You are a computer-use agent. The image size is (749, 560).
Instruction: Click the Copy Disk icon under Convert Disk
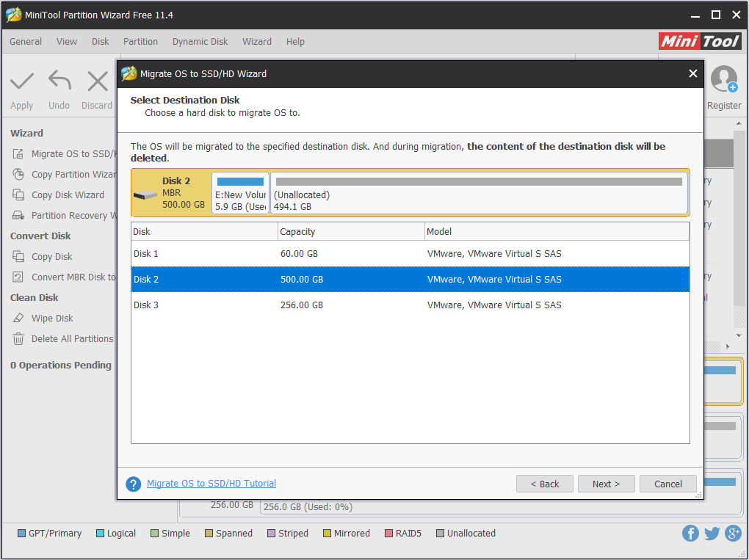18,256
